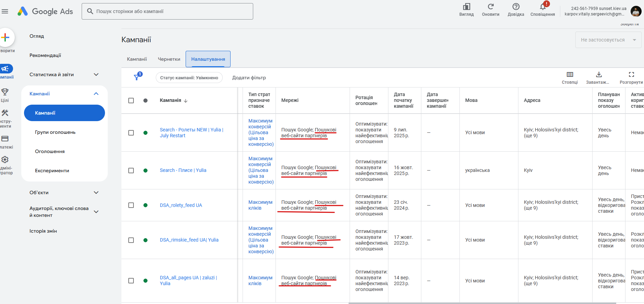
Task: Open the Notifications bell icon
Action: 543,7
